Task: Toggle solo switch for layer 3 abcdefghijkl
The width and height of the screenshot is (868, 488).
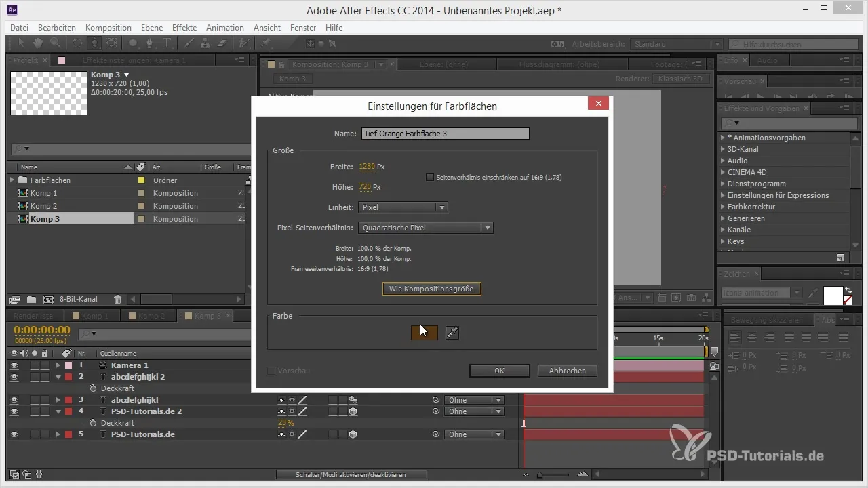Action: [x=35, y=400]
